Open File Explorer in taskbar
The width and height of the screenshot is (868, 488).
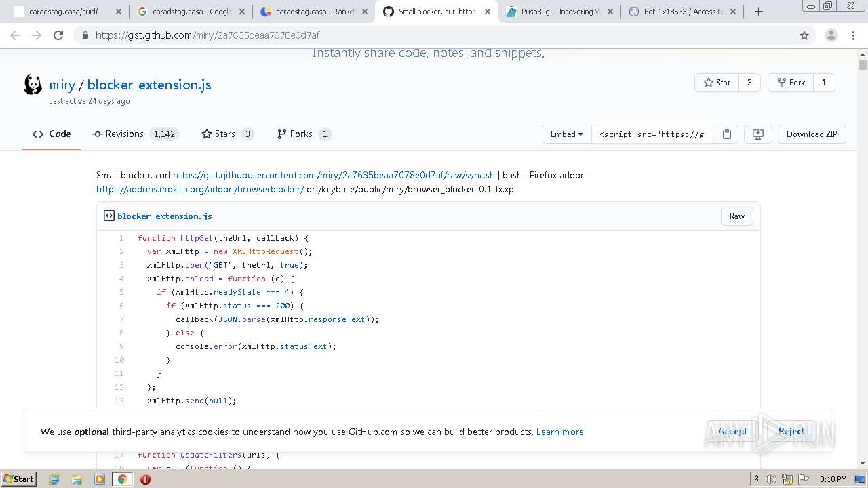pos(77,479)
